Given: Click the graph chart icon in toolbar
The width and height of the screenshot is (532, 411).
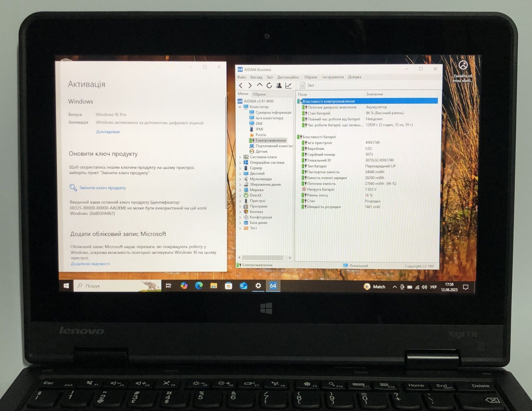Looking at the screenshot, I should pos(288,86).
